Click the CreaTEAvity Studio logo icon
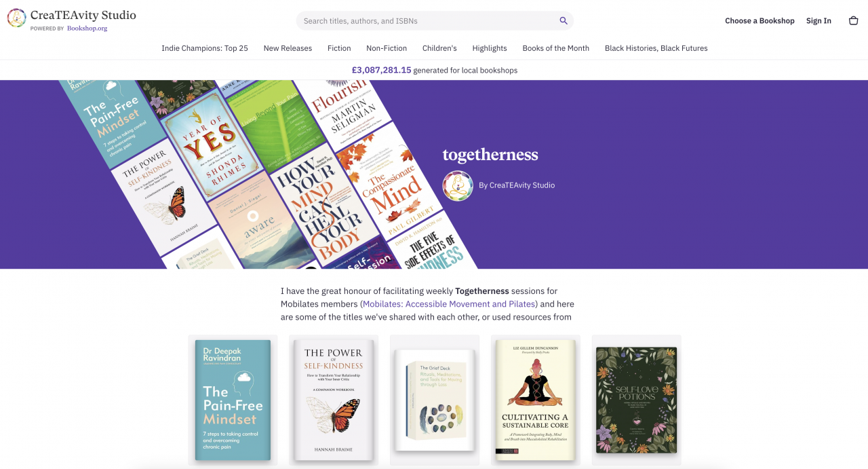This screenshot has width=868, height=469. click(17, 18)
